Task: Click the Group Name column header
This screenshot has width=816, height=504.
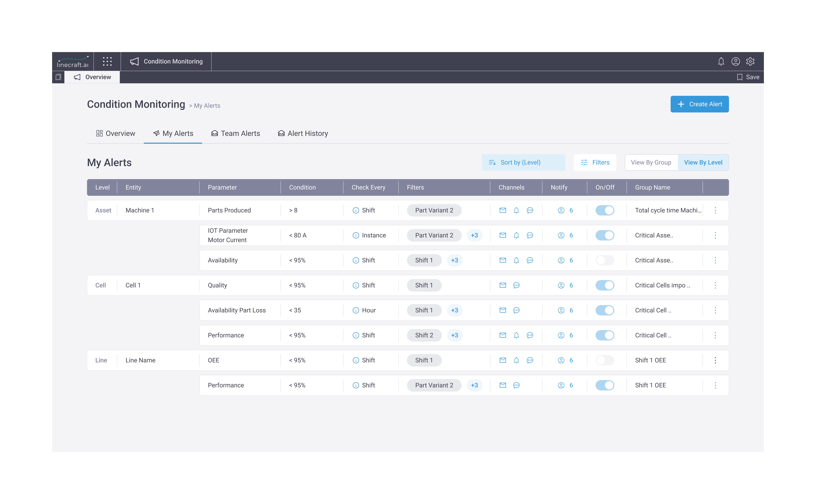Action: point(652,187)
